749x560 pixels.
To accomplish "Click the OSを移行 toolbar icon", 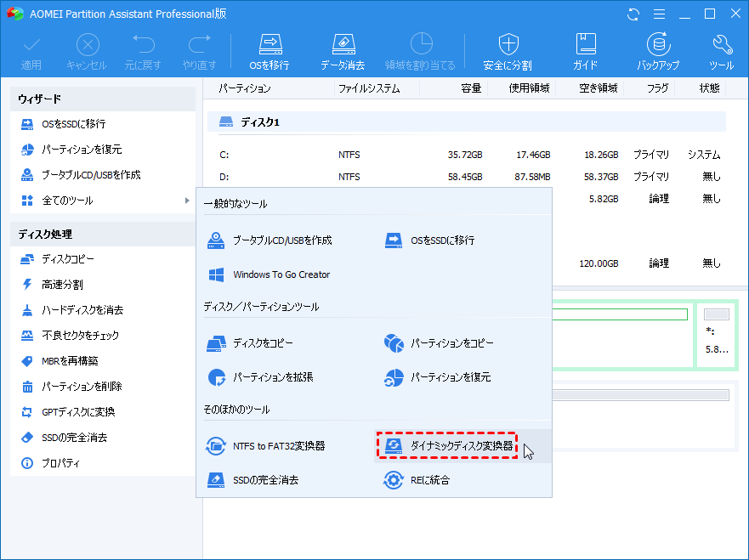I will tap(270, 52).
